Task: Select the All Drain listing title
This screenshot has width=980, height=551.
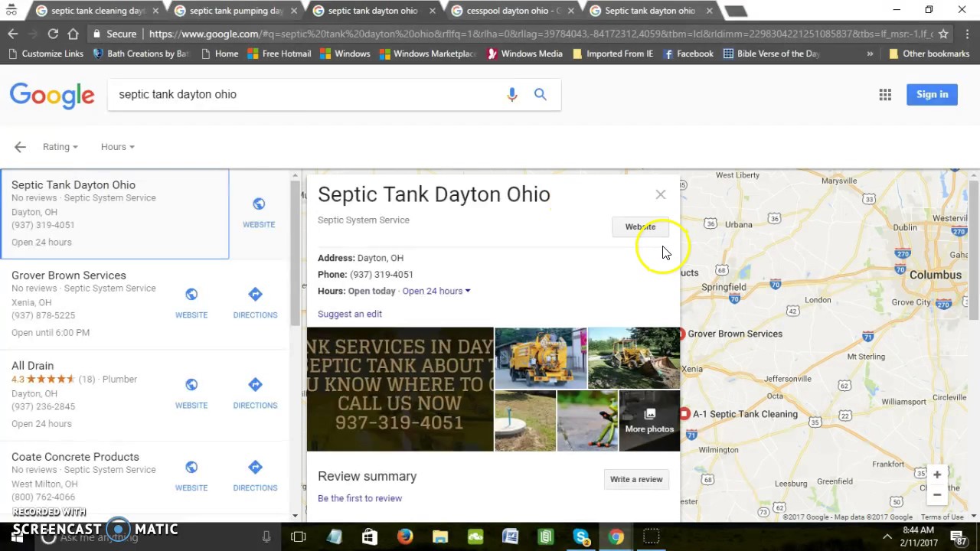Action: pos(32,366)
